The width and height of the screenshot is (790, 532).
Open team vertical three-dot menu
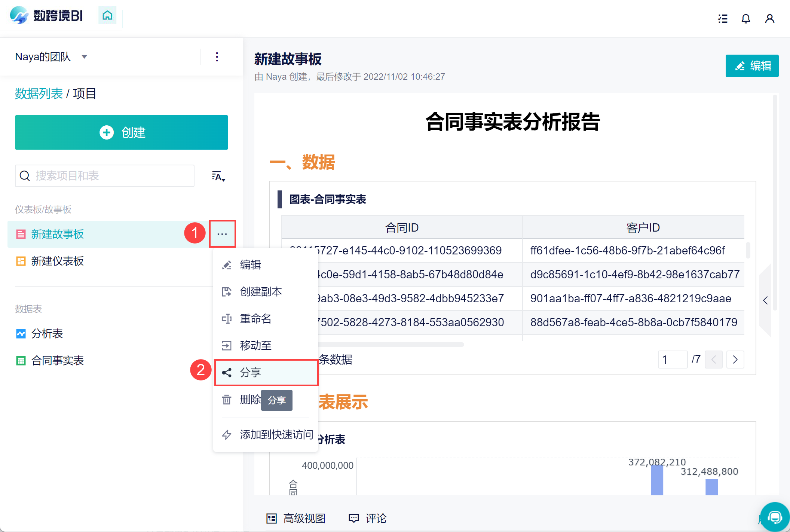217,57
